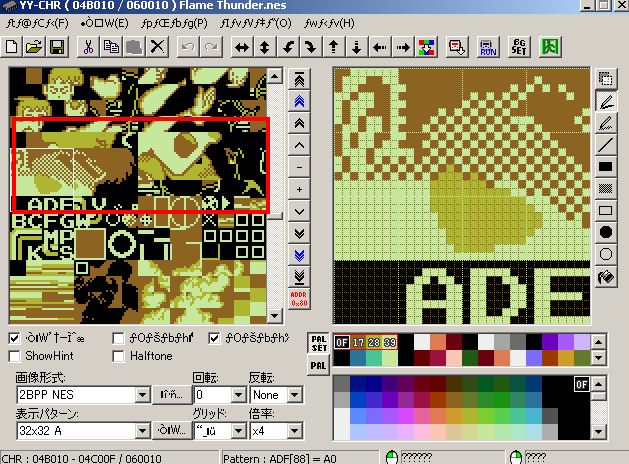The height and width of the screenshot is (464, 629).
Task: Click the palette list scroll up arrow
Action: tap(599, 342)
